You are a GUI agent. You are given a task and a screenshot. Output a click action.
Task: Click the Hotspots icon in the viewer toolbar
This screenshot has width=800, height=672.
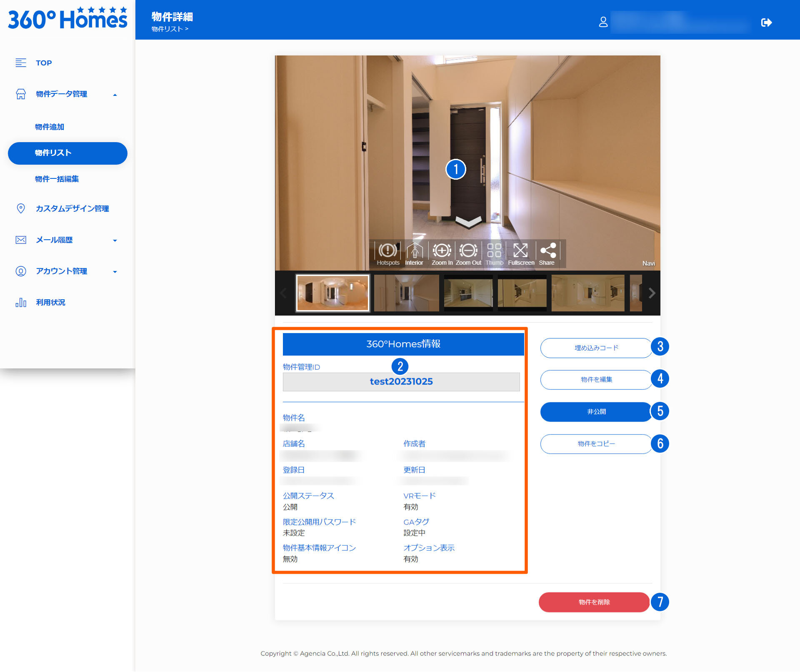coord(387,251)
